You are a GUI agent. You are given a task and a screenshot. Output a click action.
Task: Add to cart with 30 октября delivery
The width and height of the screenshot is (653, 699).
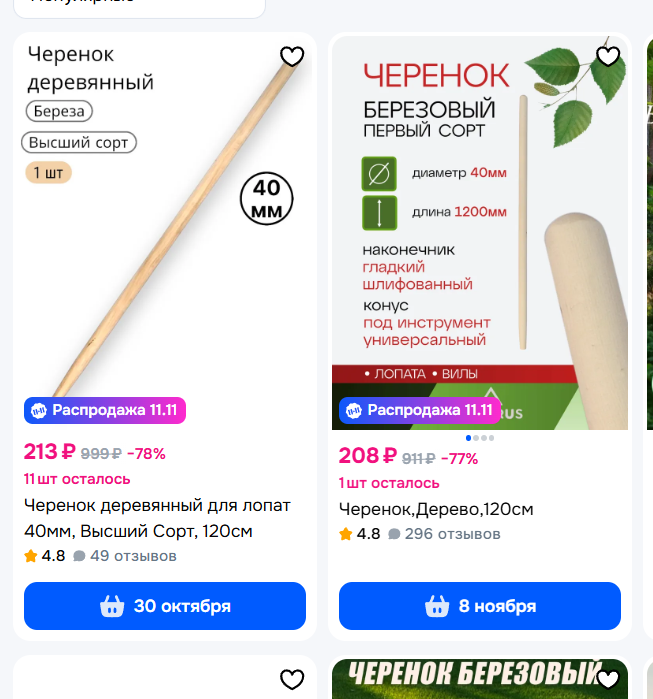(x=165, y=606)
